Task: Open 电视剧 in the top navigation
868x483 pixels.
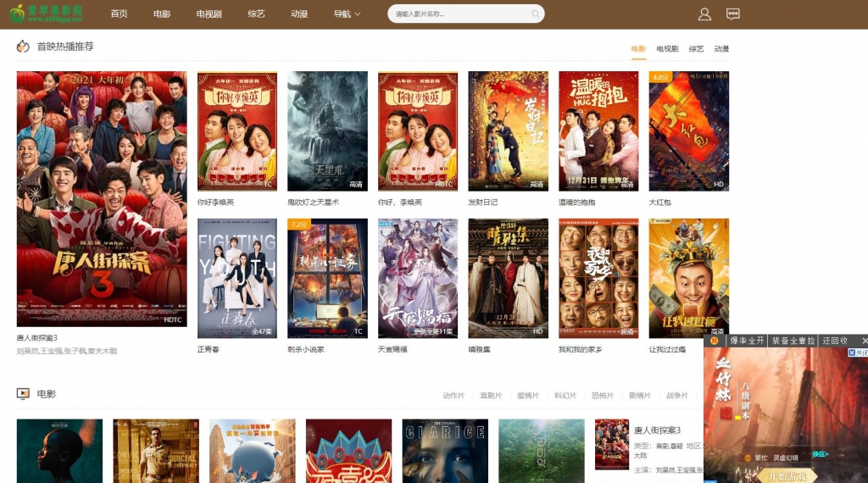Action: point(209,14)
